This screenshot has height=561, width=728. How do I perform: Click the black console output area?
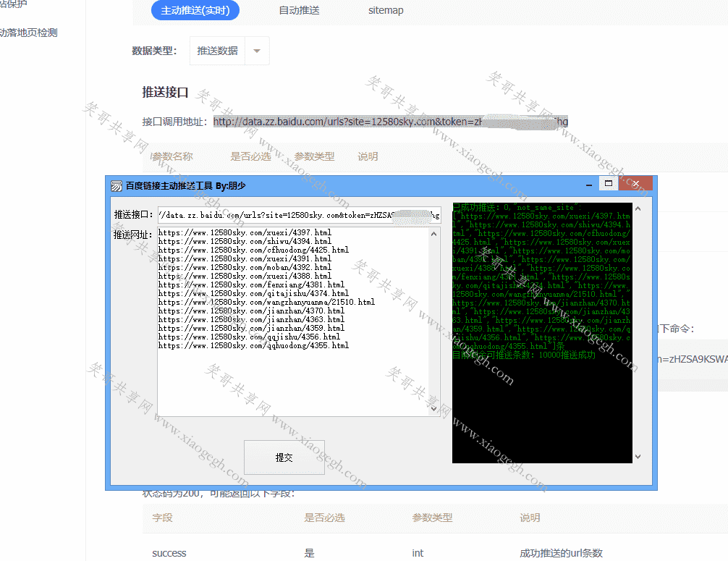[542, 332]
